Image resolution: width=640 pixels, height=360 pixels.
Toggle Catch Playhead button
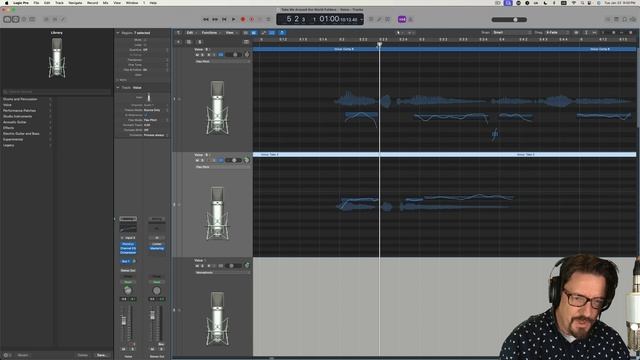pos(282,33)
